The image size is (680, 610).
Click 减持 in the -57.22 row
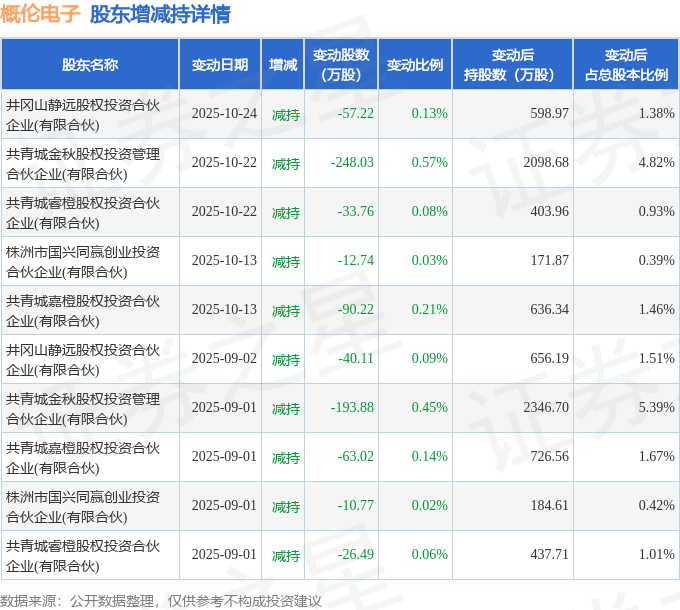click(286, 115)
